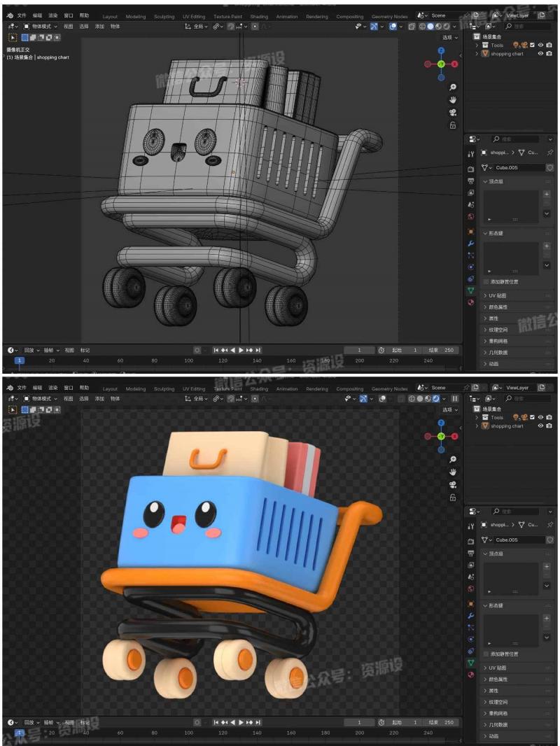560x746 pixels.
Task: Open the Material properties tab in the wireframe window
Action: tap(470, 302)
